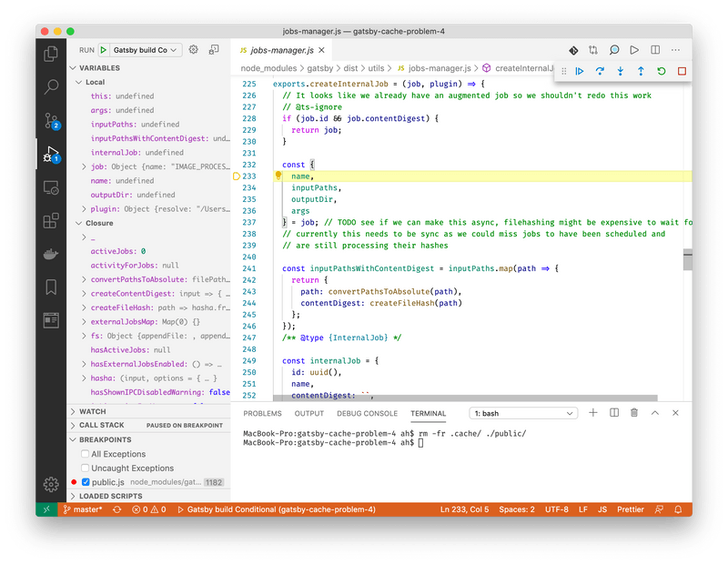Stop debugging with the red square

click(x=682, y=71)
